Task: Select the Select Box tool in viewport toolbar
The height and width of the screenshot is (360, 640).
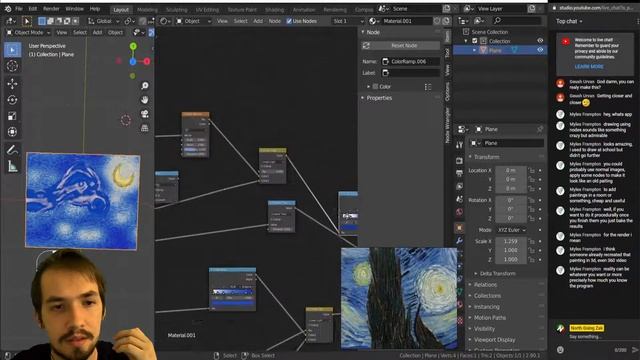Action: pyautogui.click(x=12, y=50)
